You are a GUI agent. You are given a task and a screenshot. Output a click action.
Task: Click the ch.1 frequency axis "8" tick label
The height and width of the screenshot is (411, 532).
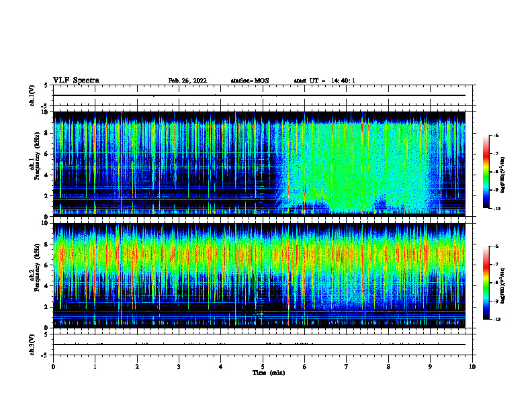46,133
